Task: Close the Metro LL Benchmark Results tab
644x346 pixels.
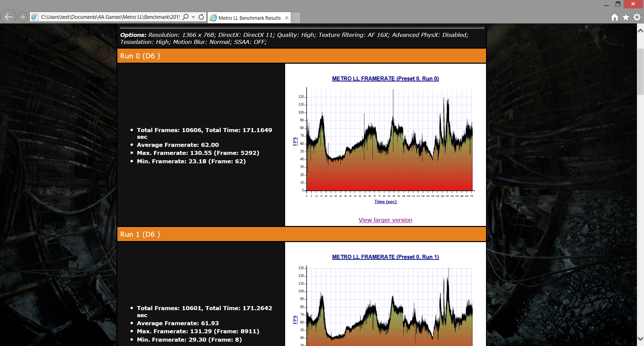Action: [x=286, y=18]
